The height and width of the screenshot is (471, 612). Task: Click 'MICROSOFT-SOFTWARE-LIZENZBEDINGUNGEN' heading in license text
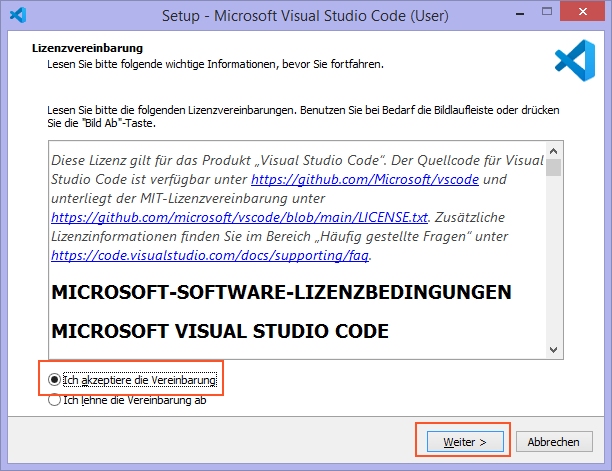[x=281, y=292]
